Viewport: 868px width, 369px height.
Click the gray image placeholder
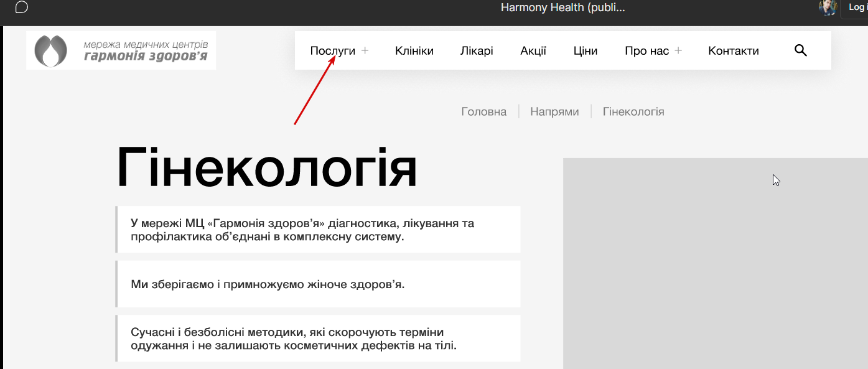(716, 263)
